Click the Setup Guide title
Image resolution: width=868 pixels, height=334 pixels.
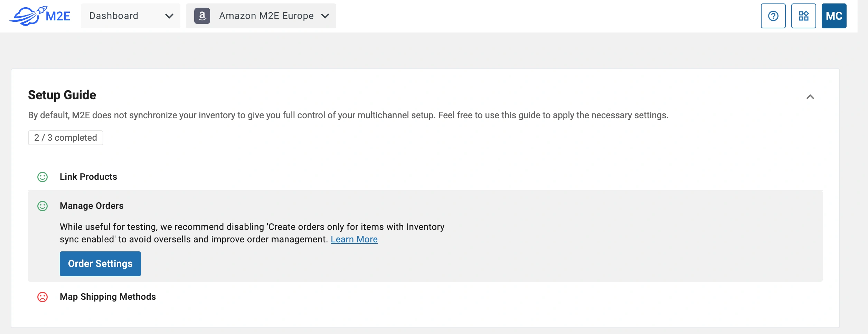point(62,95)
